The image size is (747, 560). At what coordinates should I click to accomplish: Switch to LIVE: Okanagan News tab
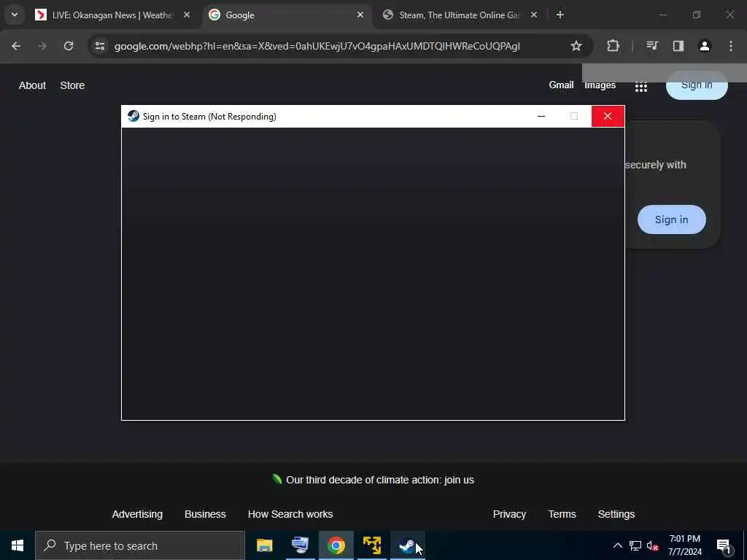click(x=112, y=15)
